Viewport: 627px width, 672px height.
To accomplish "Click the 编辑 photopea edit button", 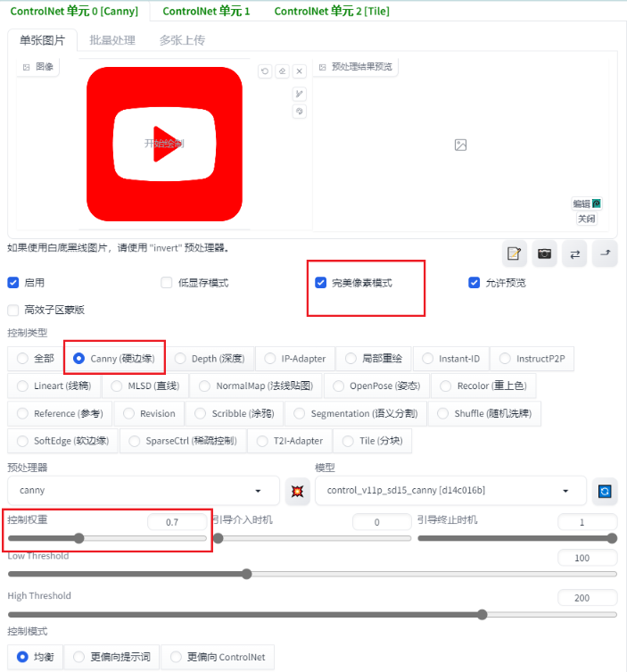I will [587, 203].
